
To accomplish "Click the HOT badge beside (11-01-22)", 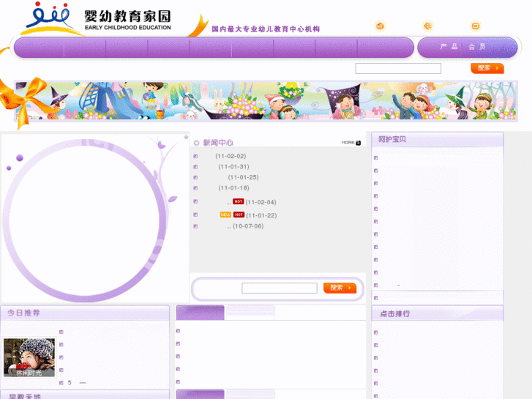I will (x=239, y=215).
